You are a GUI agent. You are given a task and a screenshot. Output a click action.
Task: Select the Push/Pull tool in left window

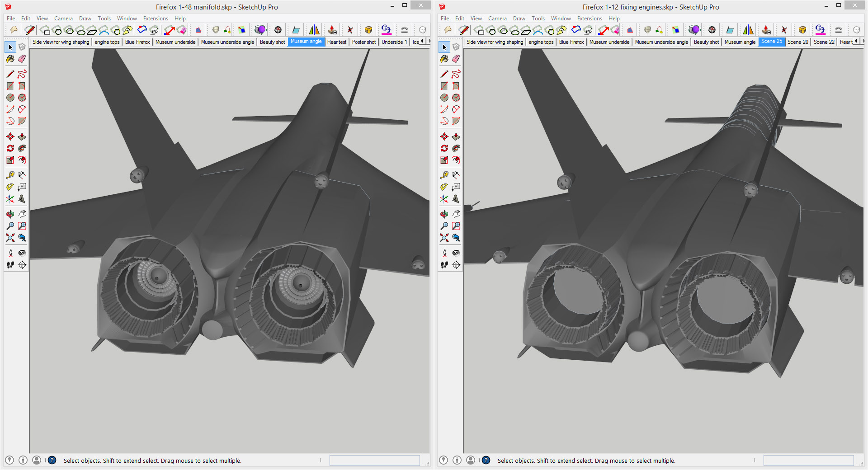tap(22, 136)
